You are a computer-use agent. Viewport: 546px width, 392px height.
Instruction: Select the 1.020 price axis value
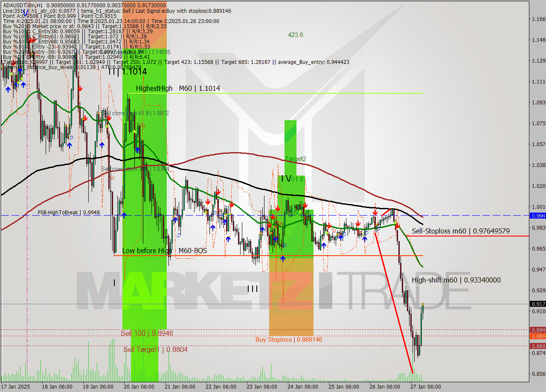(538, 186)
